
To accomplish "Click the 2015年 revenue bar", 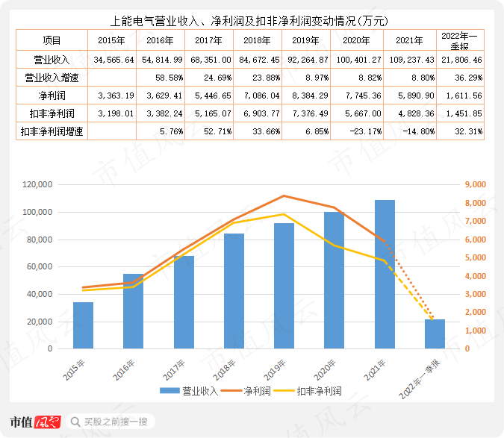I will [83, 325].
